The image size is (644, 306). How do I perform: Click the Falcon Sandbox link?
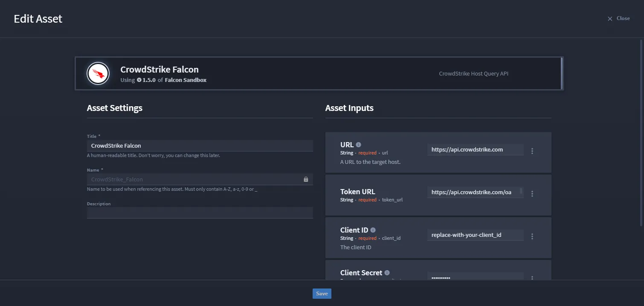coord(186,80)
